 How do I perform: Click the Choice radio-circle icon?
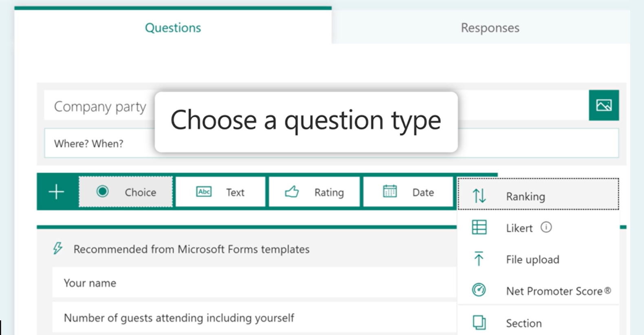pyautogui.click(x=102, y=192)
